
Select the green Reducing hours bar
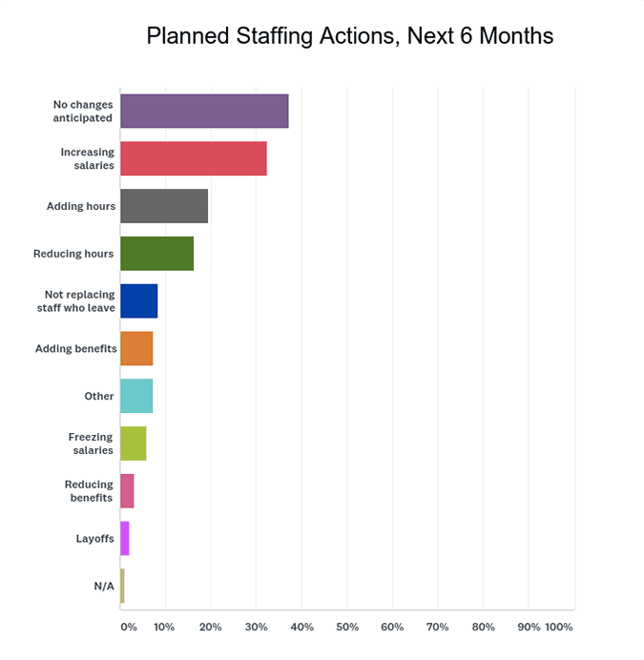tap(156, 254)
